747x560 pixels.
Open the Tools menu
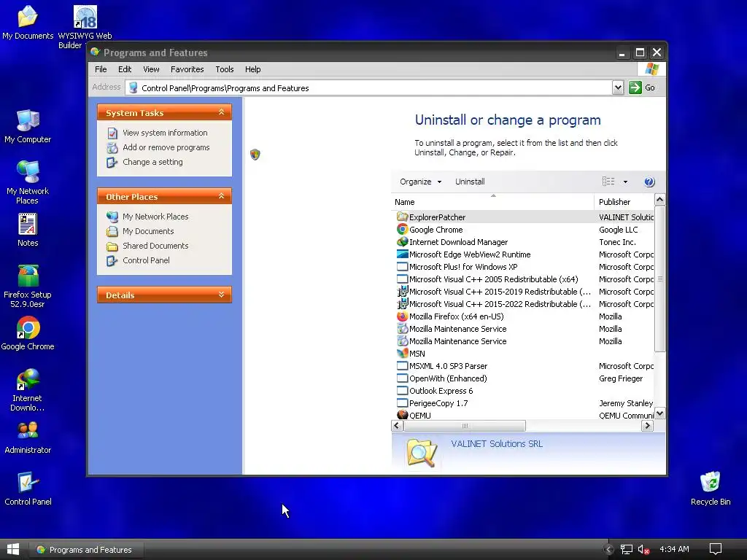(225, 69)
